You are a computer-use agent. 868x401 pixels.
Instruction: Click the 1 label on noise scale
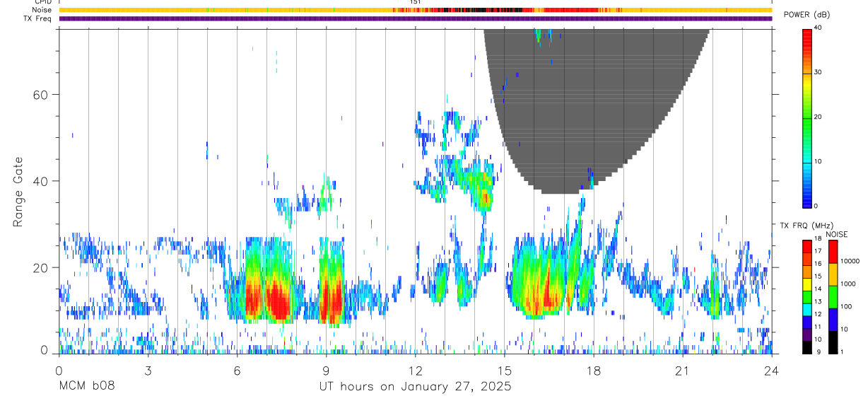(x=843, y=351)
